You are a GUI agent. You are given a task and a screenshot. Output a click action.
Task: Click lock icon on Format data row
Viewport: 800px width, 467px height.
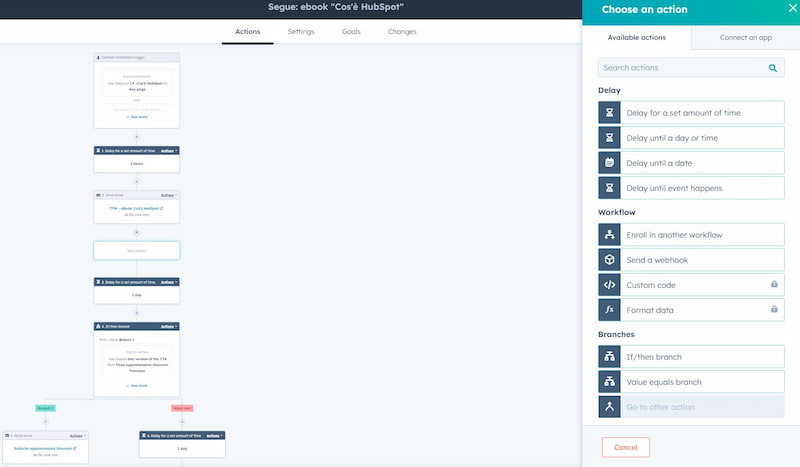(774, 309)
